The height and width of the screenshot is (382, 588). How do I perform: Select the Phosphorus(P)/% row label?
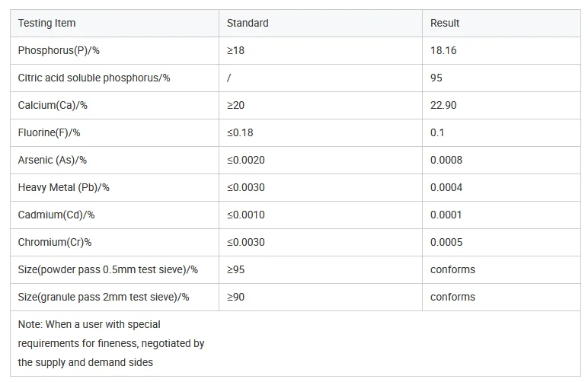coord(59,50)
